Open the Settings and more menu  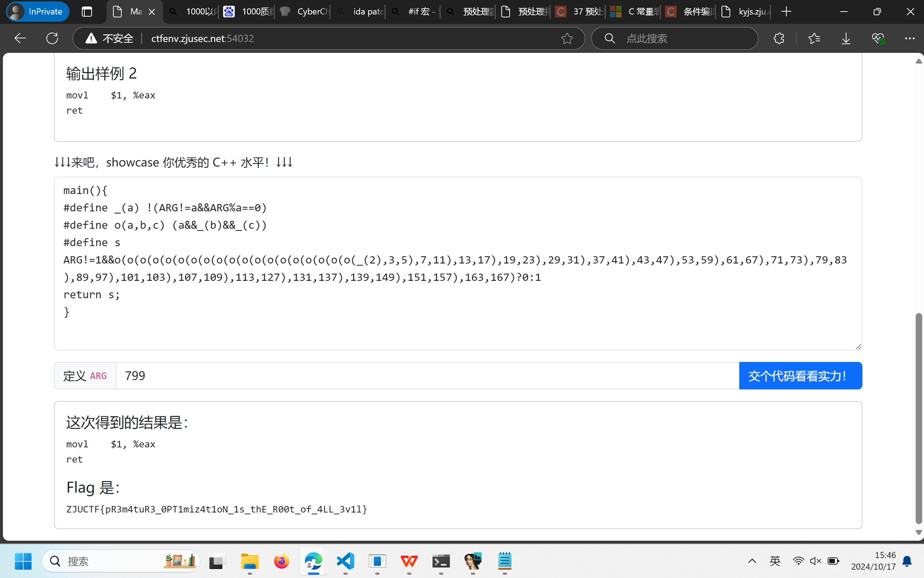(x=910, y=38)
